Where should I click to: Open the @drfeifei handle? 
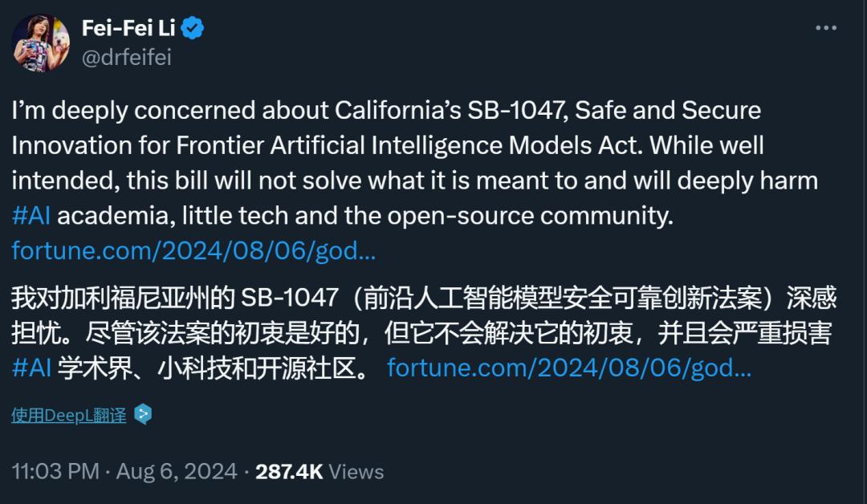126,57
